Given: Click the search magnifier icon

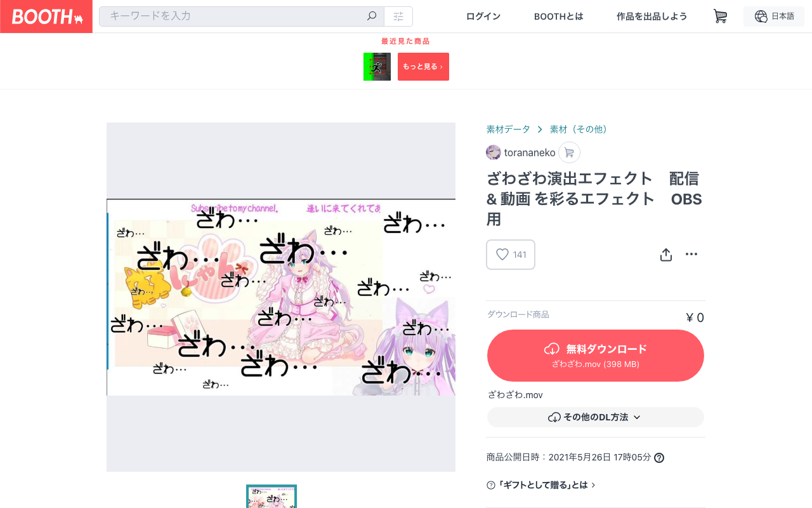Looking at the screenshot, I should point(372,16).
